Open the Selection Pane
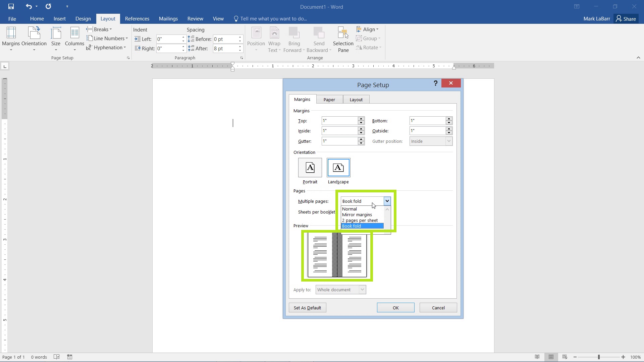Viewport: 644px width, 362px height. pyautogui.click(x=343, y=39)
